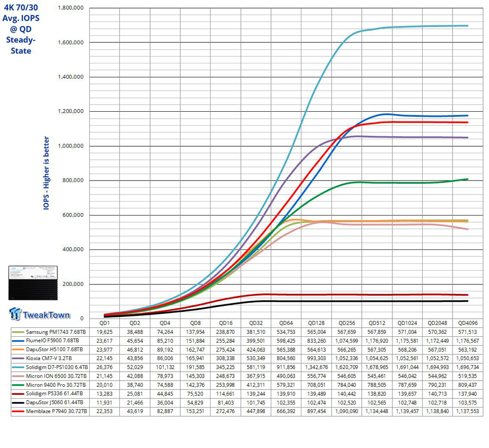
Task: Click DapuStor H5100 orange legend swatch
Action: [18, 350]
